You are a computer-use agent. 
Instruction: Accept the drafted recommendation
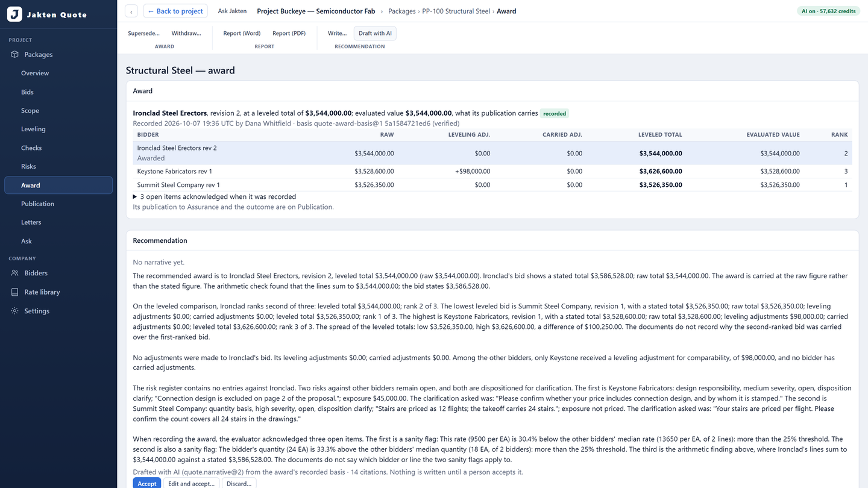(x=147, y=483)
